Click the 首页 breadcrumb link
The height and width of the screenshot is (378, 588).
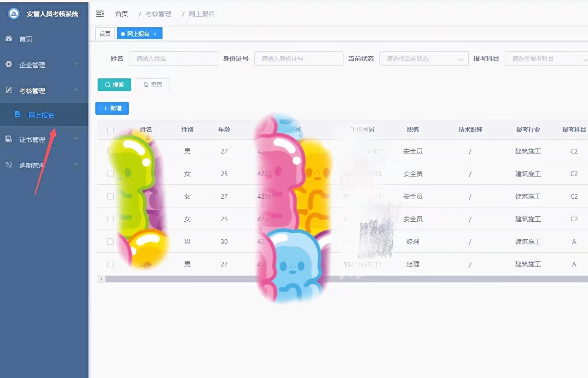coord(122,14)
